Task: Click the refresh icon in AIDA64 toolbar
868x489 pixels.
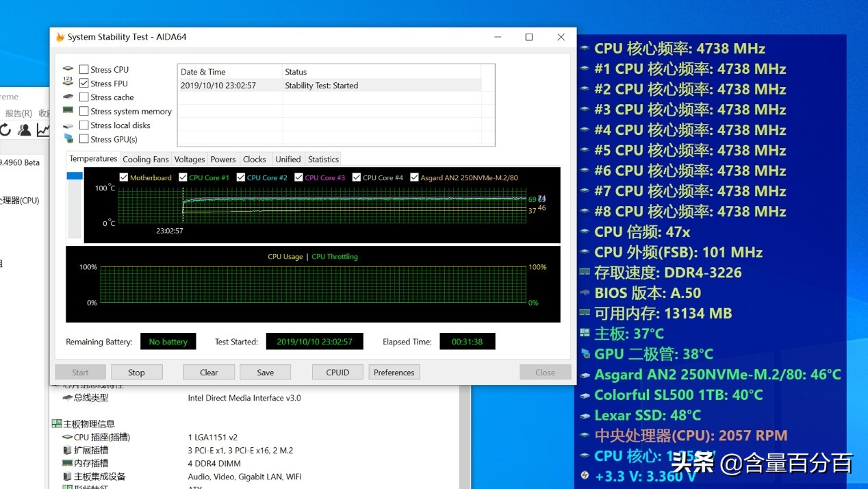Action: pos(7,129)
